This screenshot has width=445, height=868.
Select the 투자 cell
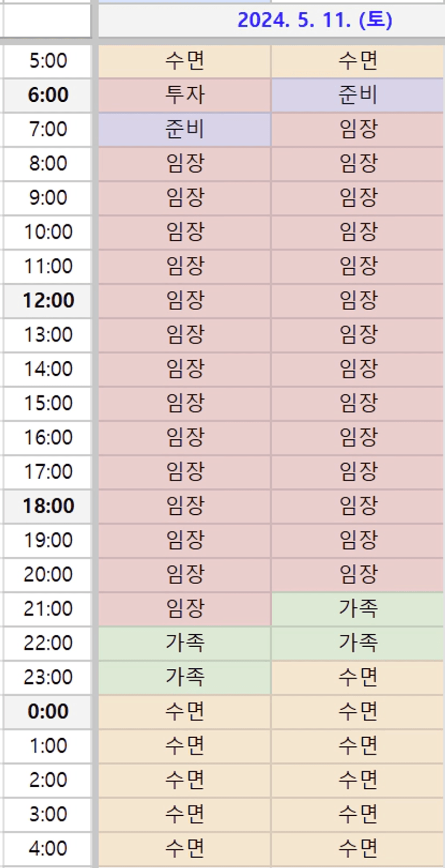pyautogui.click(x=185, y=95)
